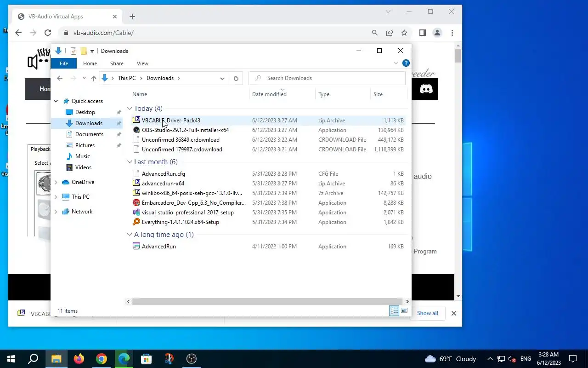Select the visual_studio_professional_2017_setup icon
The image size is (588, 368).
coord(136,212)
